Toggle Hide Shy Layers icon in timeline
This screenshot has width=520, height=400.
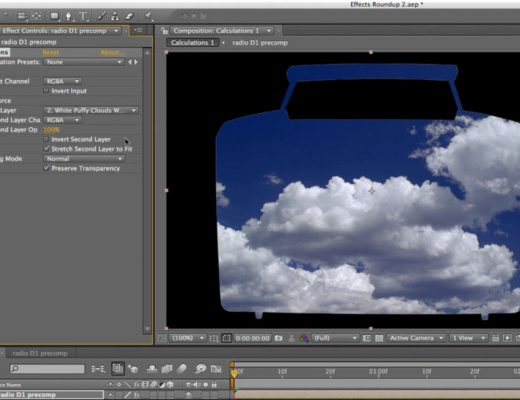click(x=152, y=369)
